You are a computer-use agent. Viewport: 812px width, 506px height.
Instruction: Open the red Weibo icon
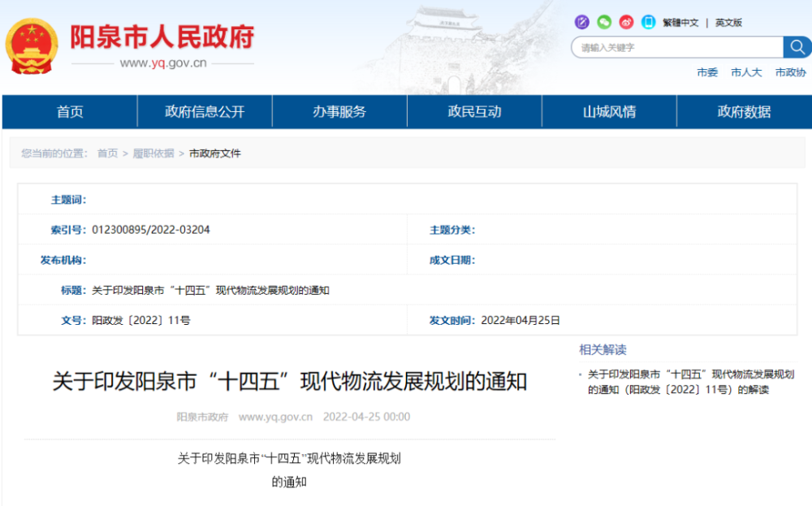(627, 22)
